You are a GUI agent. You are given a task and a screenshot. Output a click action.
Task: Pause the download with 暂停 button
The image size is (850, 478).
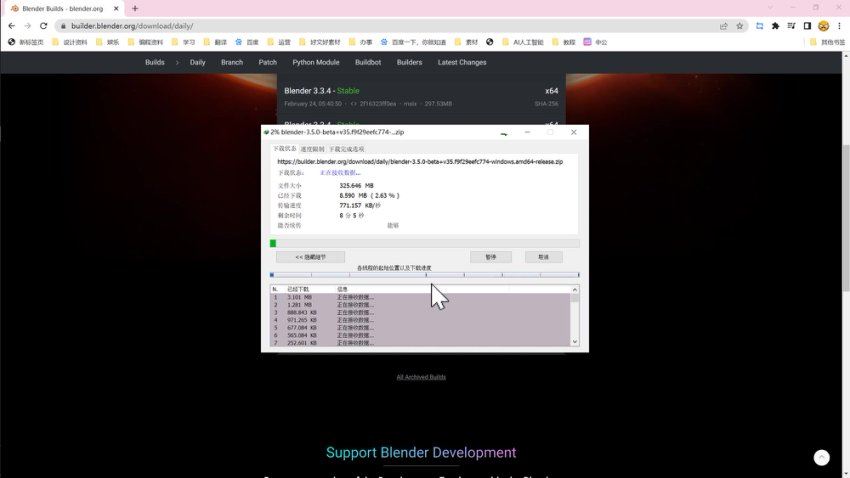[491, 257]
